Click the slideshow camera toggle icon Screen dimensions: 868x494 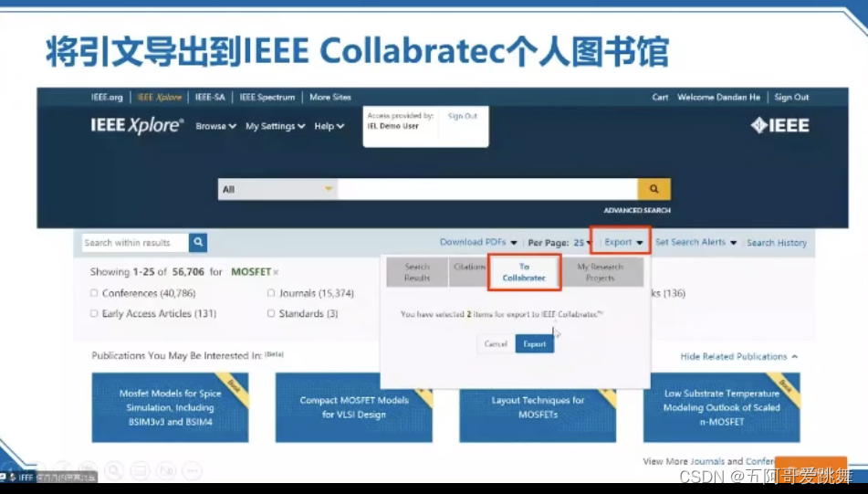point(166,471)
